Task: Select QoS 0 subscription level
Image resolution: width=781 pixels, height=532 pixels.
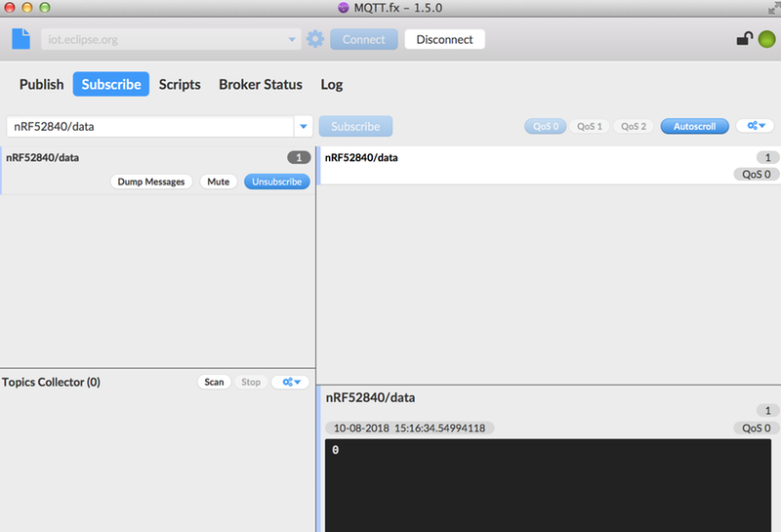Action: [x=543, y=126]
